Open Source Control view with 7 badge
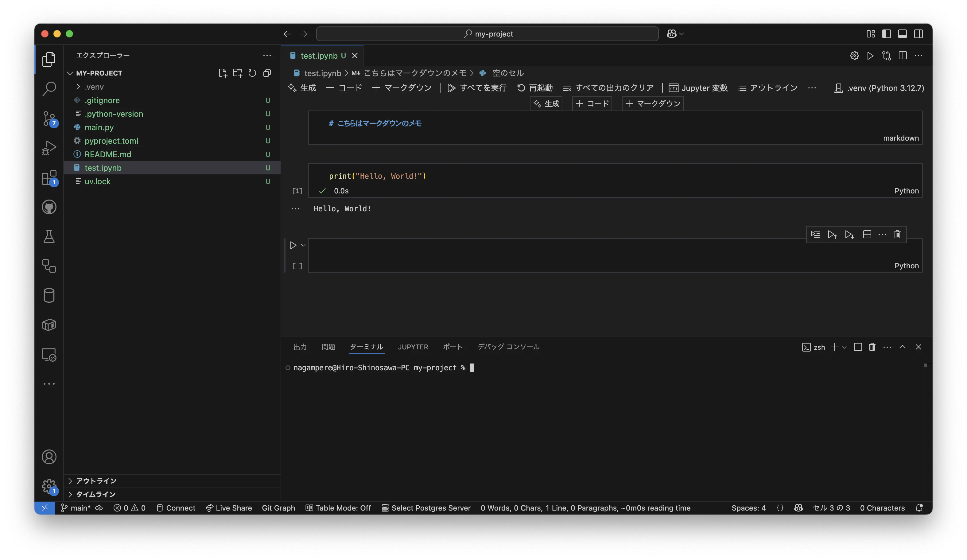Image resolution: width=967 pixels, height=560 pixels. (49, 119)
